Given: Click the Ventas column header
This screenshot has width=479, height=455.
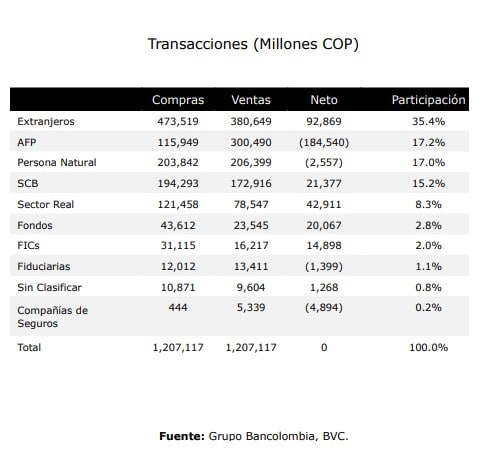Looking at the screenshot, I should [x=251, y=100].
